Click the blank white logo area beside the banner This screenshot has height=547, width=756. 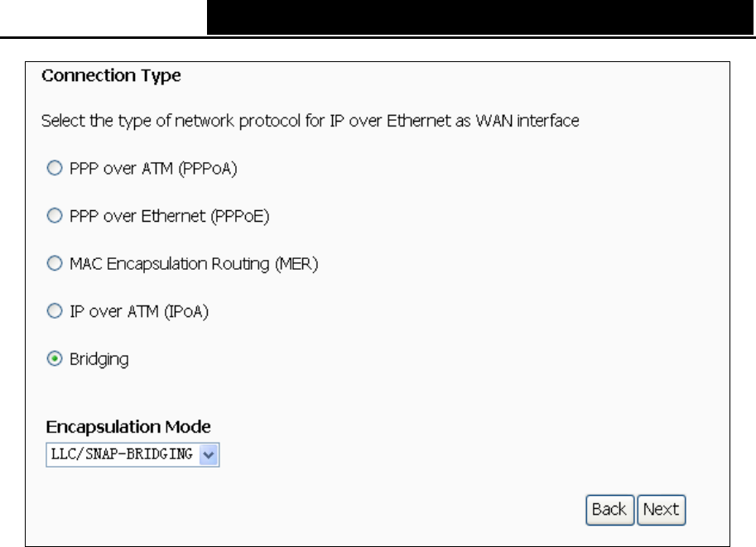104,17
